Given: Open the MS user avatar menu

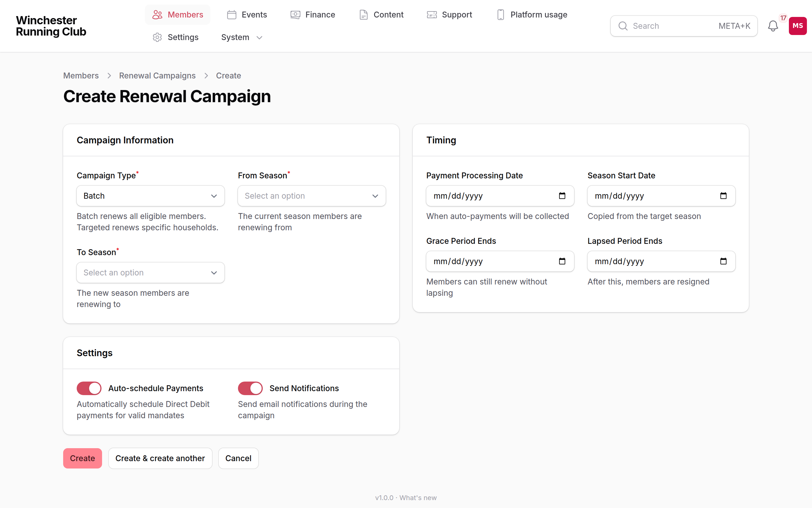Looking at the screenshot, I should [798, 26].
